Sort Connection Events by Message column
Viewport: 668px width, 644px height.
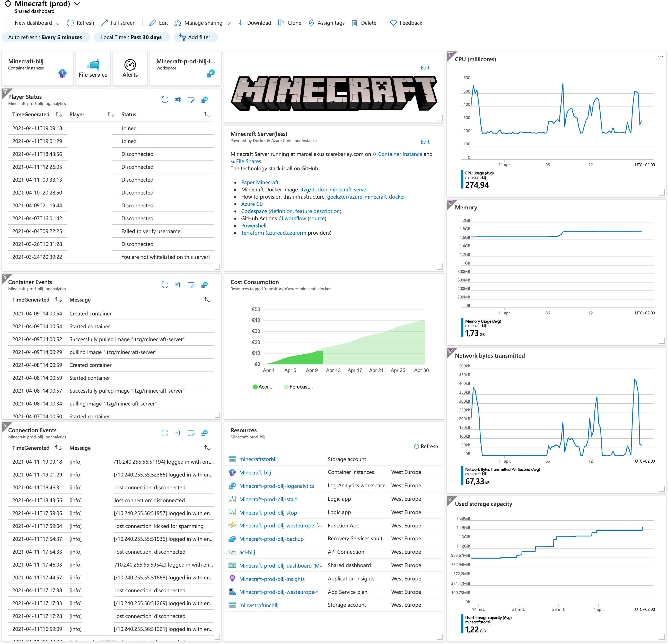[207, 448]
